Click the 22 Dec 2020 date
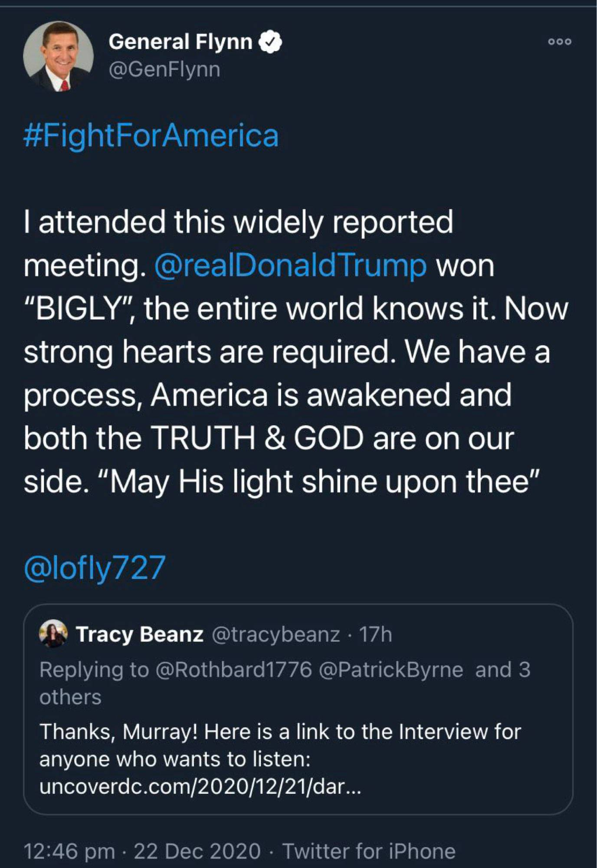Viewport: 597px width, 868px height. [x=197, y=851]
